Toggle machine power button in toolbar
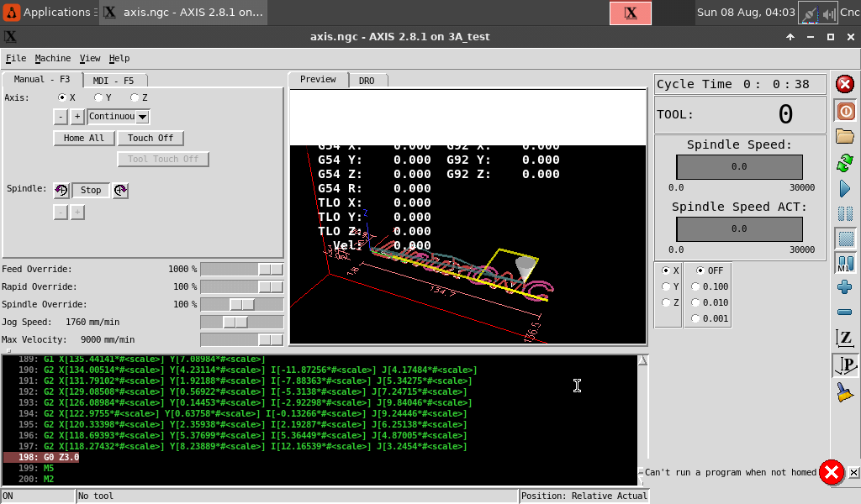The image size is (861, 504). [x=846, y=112]
